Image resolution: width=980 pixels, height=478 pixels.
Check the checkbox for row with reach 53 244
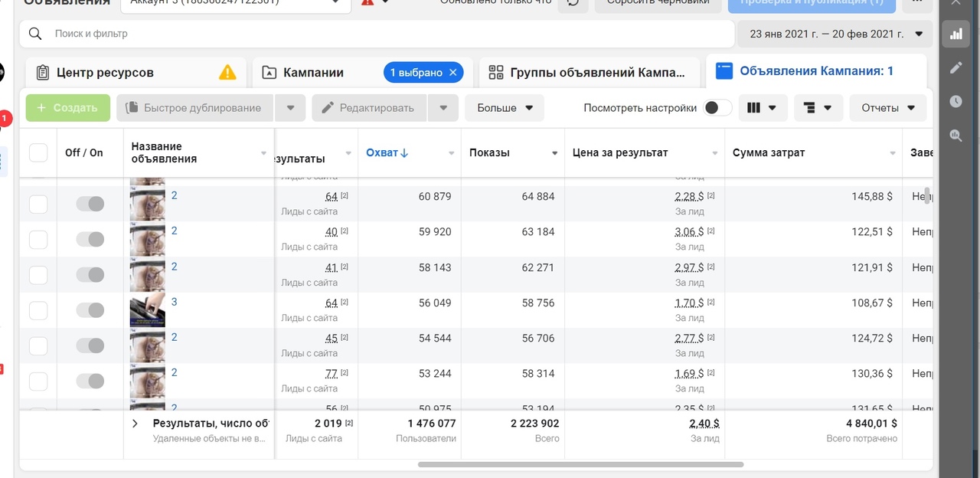[x=38, y=381]
